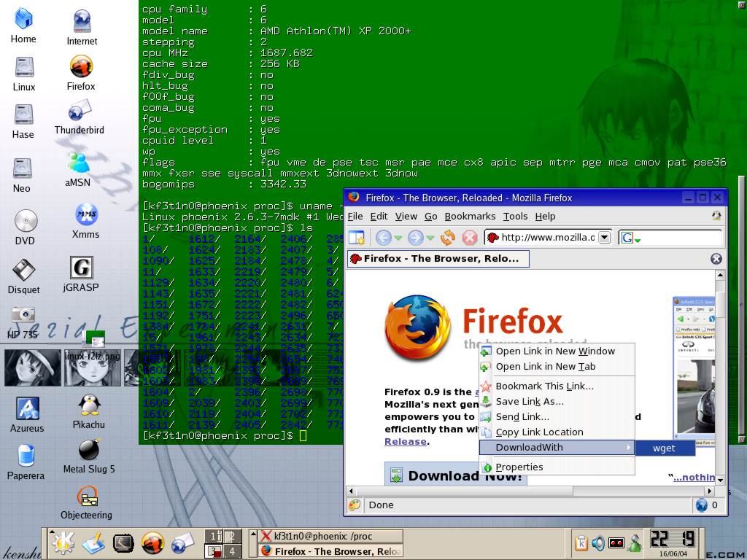Image resolution: width=747 pixels, height=560 pixels.
Task: Open the Bookmarks menu in Firefox
Action: (x=470, y=216)
